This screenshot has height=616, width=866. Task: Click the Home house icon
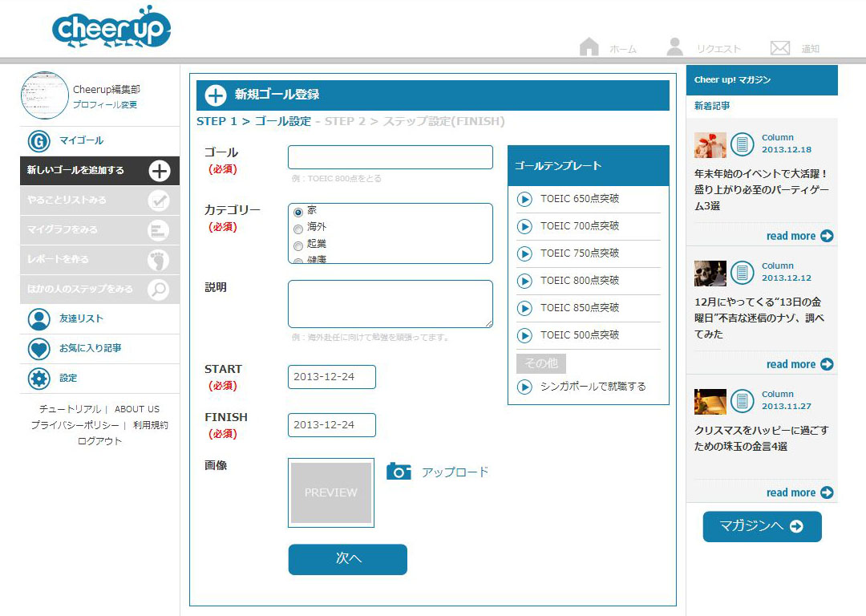pyautogui.click(x=589, y=47)
